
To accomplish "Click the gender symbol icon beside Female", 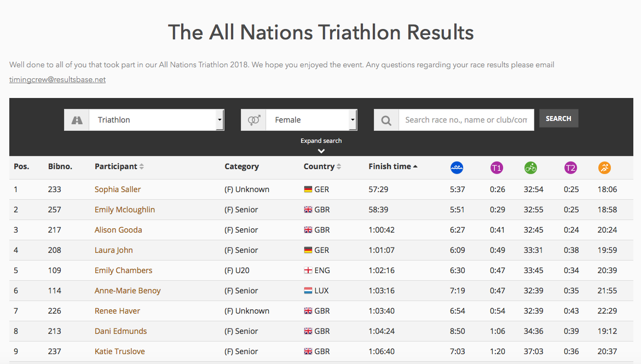I will pos(253,120).
